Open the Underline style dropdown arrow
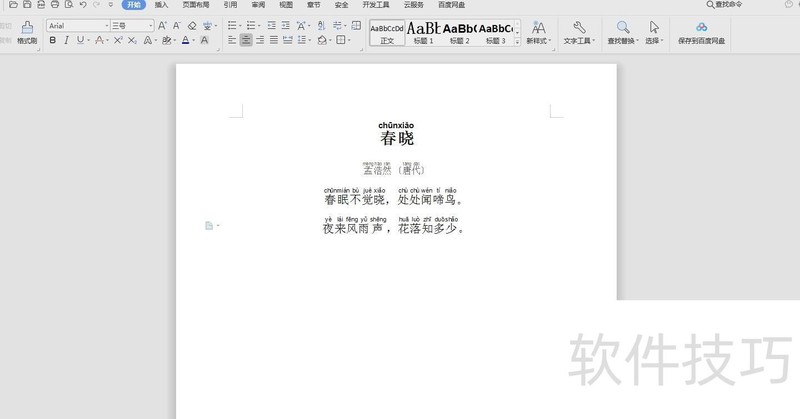This screenshot has width=800, height=419. point(88,40)
